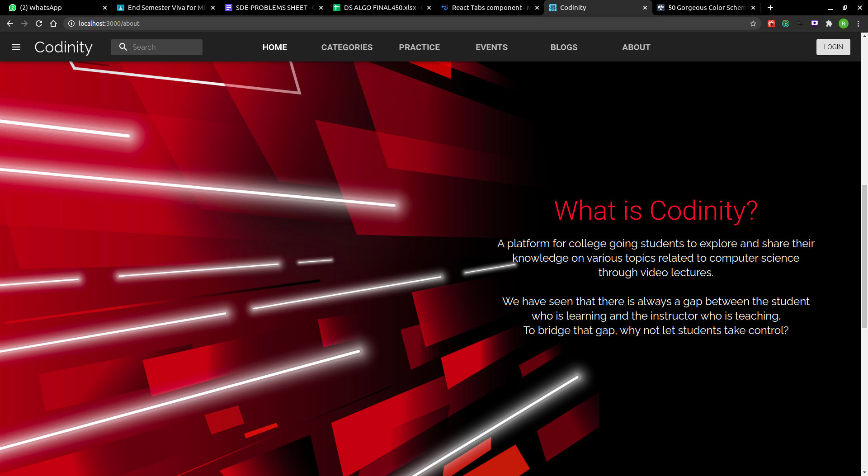Viewport: 868px width, 476px height.
Task: Click the browser extensions puzzle icon
Action: [829, 23]
